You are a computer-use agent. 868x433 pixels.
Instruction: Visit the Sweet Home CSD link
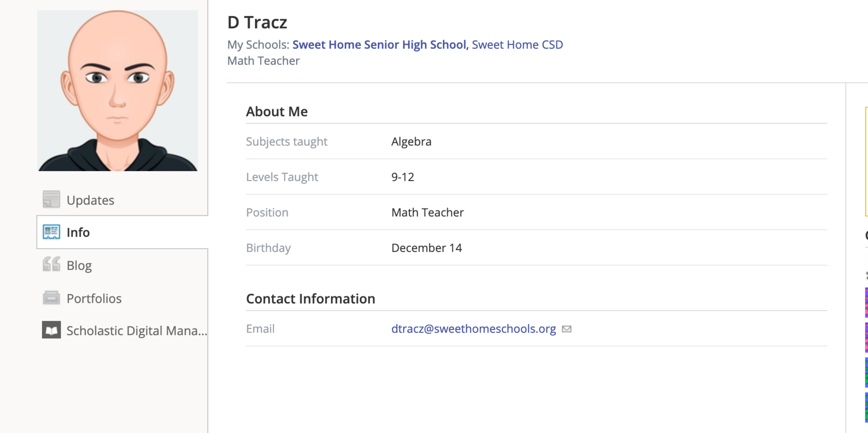coord(517,45)
